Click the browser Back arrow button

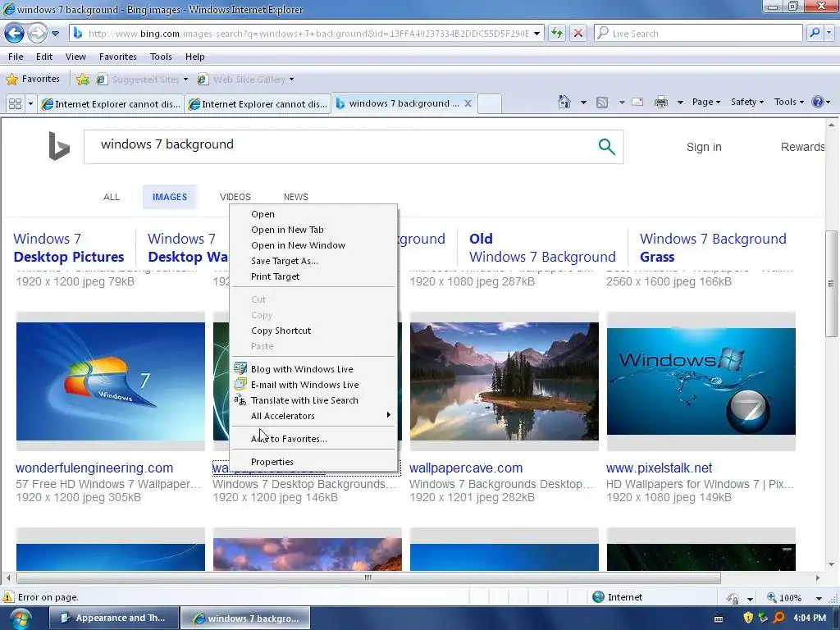(15, 33)
